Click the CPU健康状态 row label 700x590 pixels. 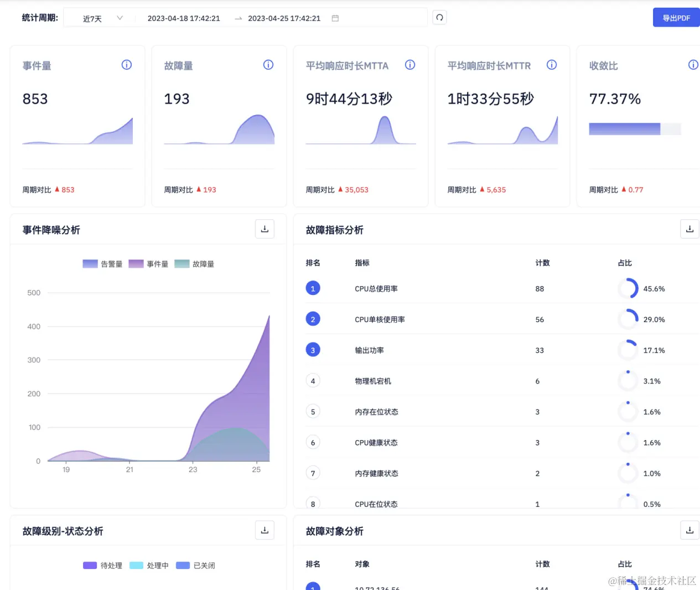pyautogui.click(x=376, y=443)
